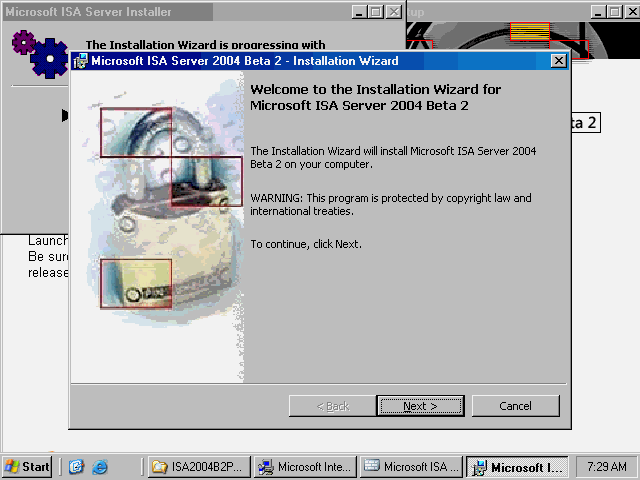The height and width of the screenshot is (480, 640).
Task: Click the computer icon on Microsoft Inte... taskbar item
Action: (x=266, y=467)
